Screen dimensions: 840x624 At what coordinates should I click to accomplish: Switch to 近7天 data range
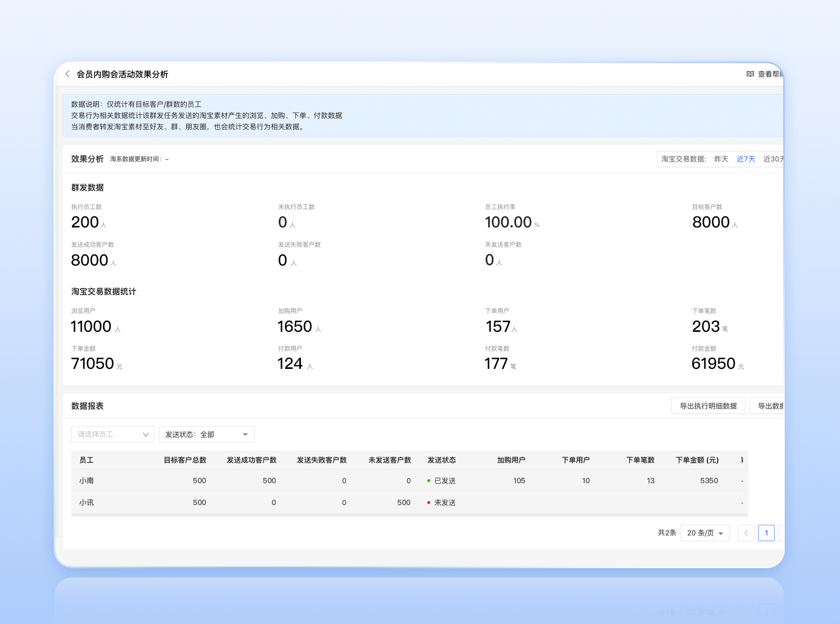pos(746,159)
